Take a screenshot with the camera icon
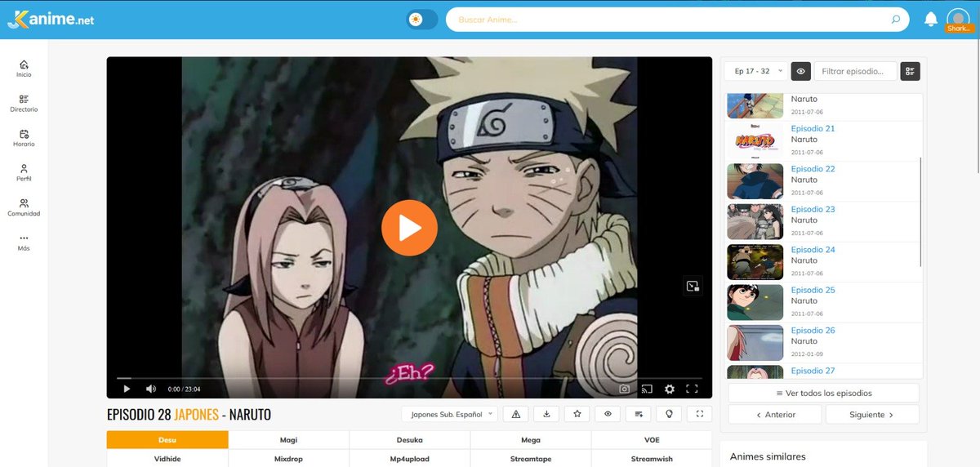 pyautogui.click(x=624, y=389)
